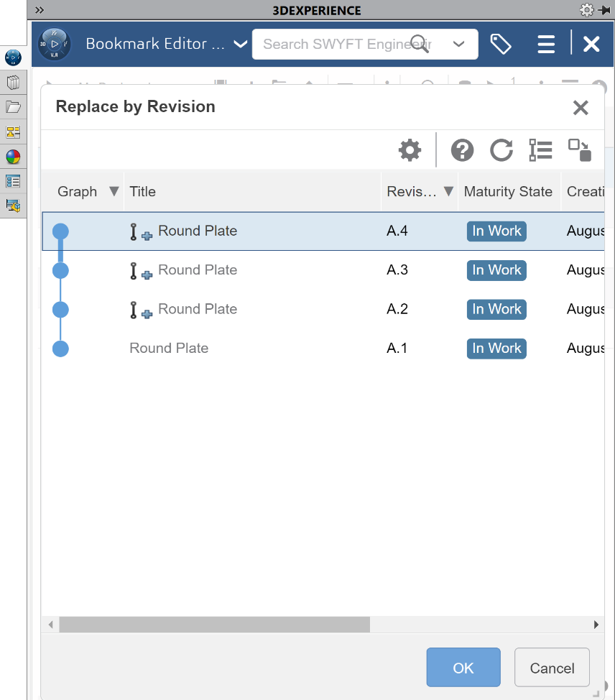Select revision A.2 of Round Plate
The height and width of the screenshot is (700, 615).
pos(198,309)
